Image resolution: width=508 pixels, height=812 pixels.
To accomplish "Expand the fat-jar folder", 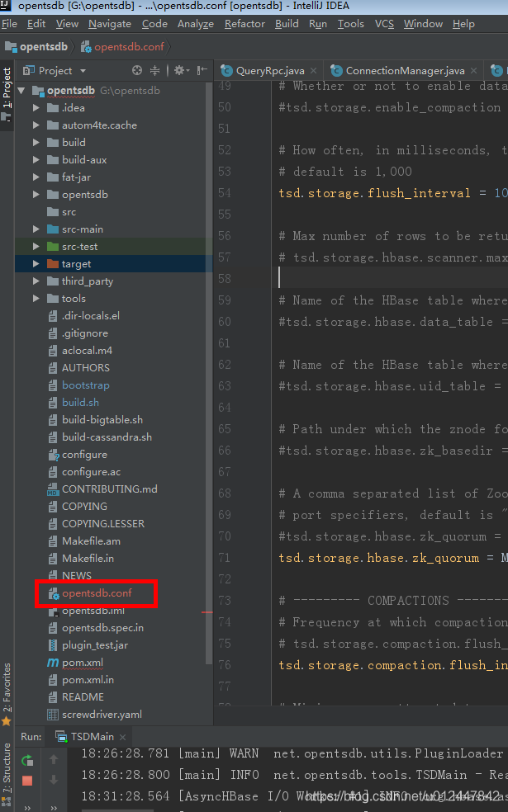I will click(x=36, y=177).
